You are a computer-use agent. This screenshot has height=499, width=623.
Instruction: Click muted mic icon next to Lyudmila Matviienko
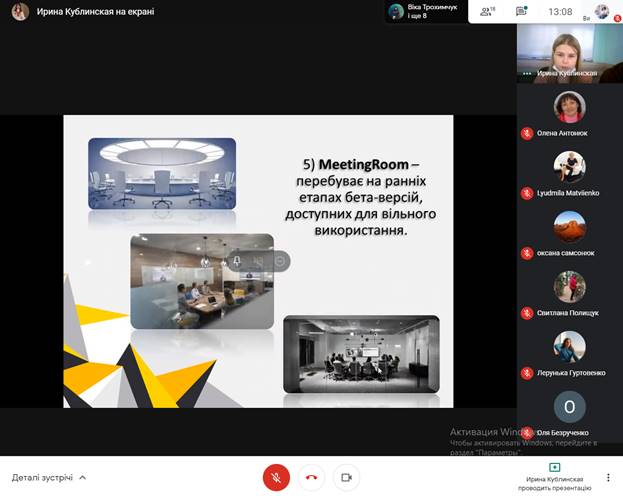coord(527,193)
